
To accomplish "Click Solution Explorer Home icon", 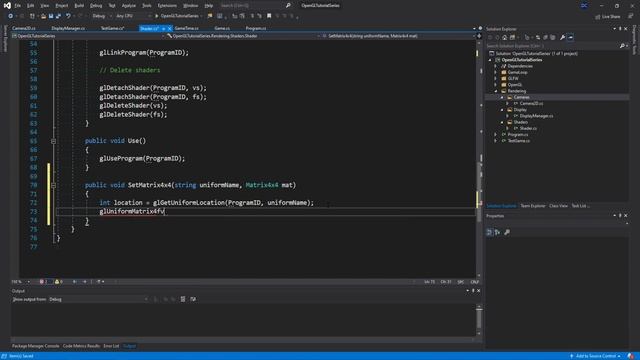I will pos(504,38).
